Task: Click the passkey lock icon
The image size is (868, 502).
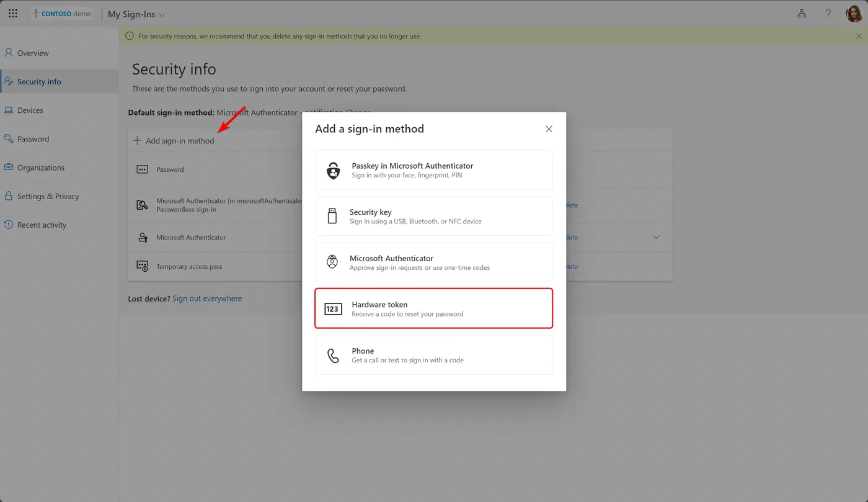Action: [334, 170]
